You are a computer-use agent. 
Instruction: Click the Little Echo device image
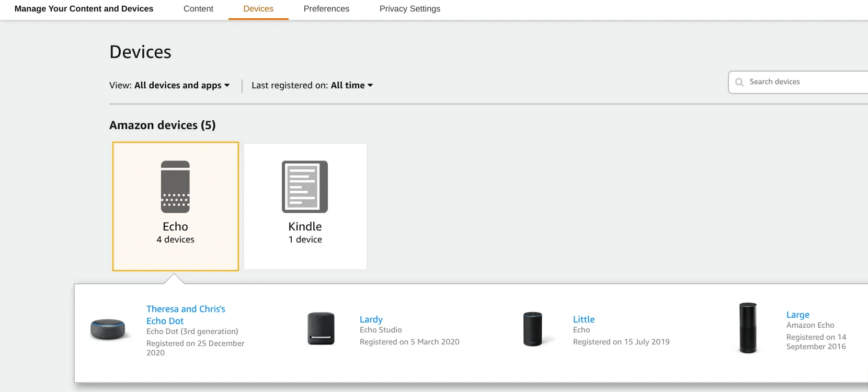533,329
